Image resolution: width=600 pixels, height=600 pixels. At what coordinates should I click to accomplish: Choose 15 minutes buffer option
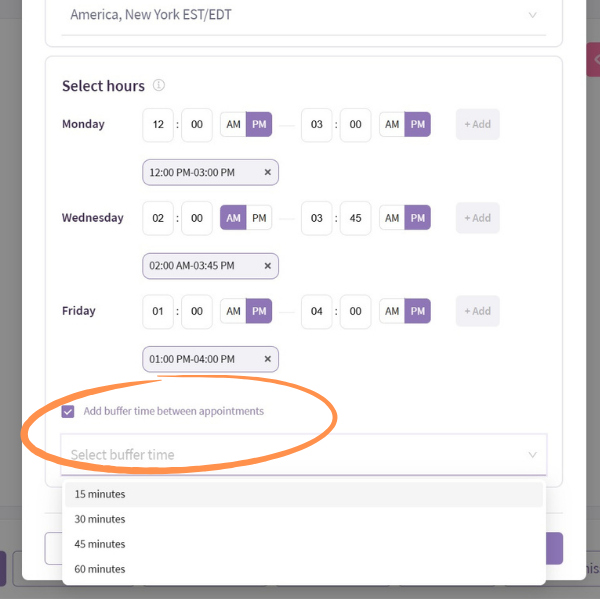tap(100, 494)
